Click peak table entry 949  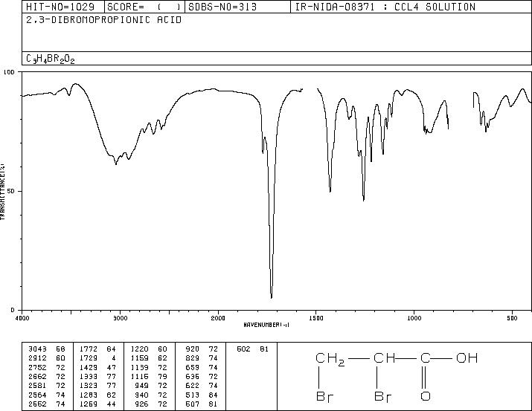(x=141, y=386)
